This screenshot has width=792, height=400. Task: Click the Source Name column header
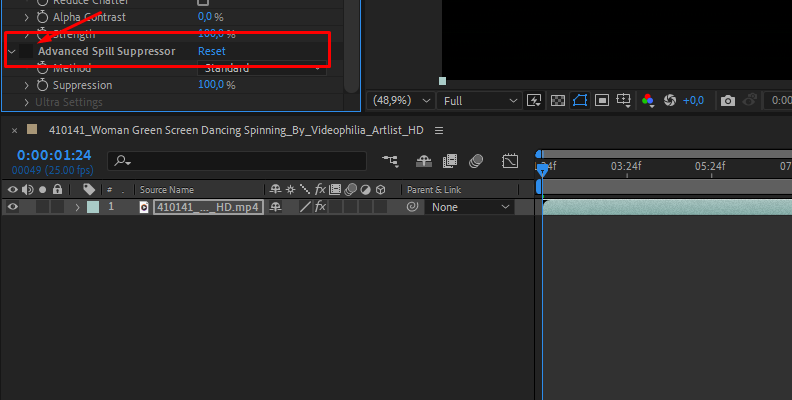(167, 190)
